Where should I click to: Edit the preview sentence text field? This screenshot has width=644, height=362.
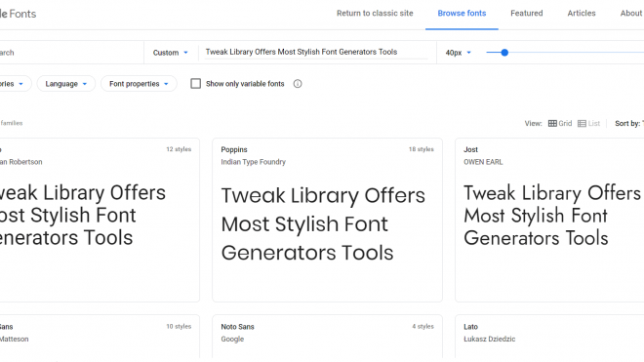316,52
